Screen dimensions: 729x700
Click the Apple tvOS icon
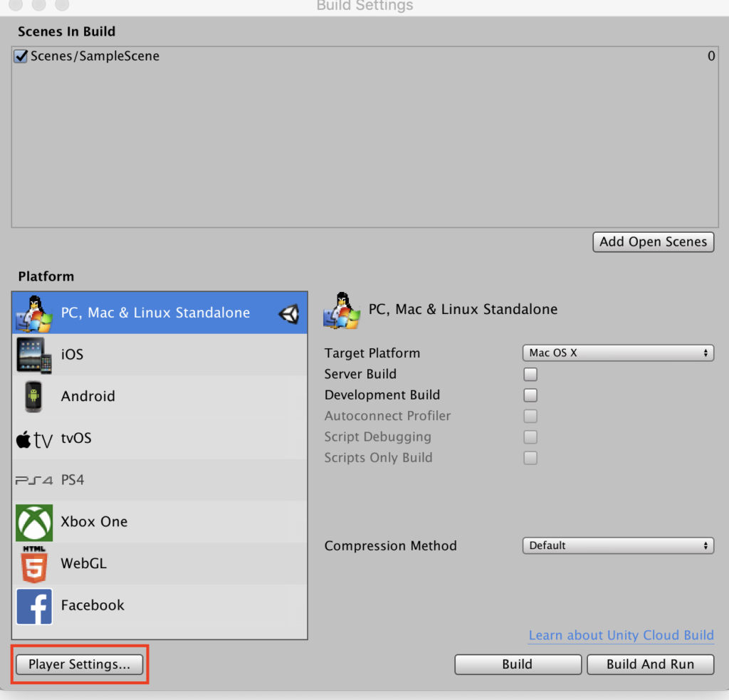[34, 439]
